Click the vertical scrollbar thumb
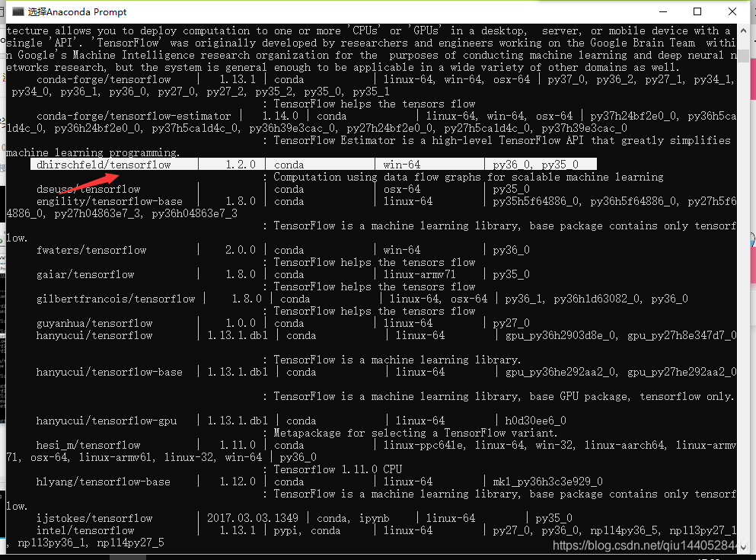 743,55
